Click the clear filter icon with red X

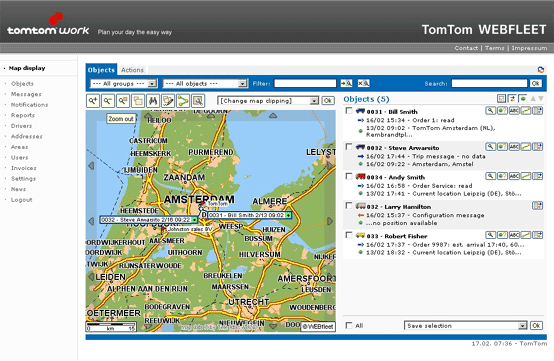pyautogui.click(x=363, y=83)
